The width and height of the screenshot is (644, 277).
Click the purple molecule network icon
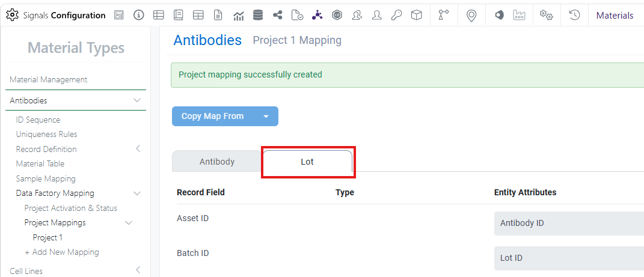tap(317, 15)
